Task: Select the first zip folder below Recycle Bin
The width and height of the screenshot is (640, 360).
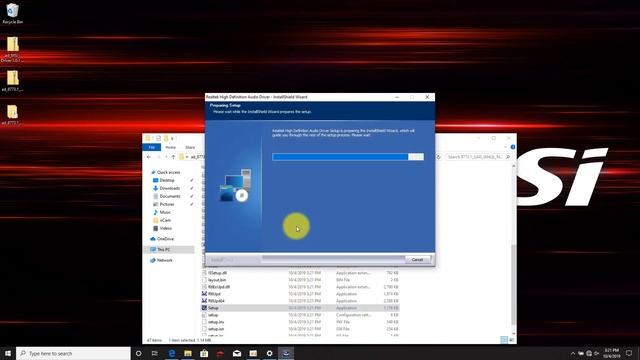Action: pos(12,49)
